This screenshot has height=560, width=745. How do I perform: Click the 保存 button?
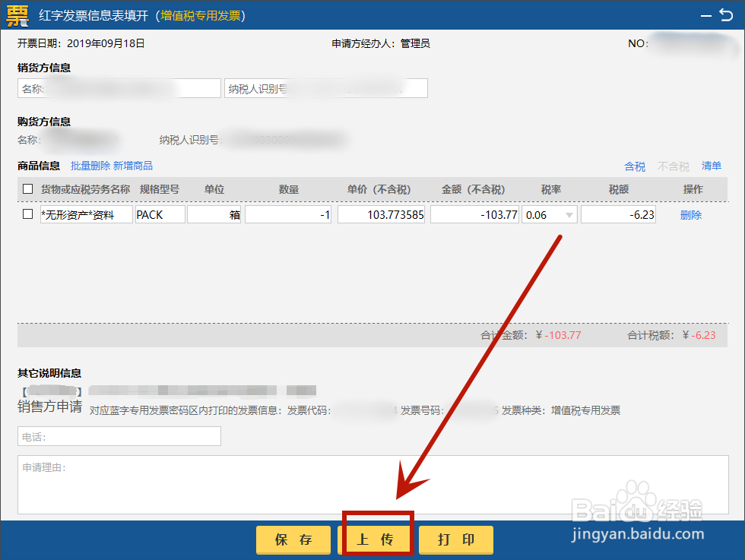pos(293,539)
